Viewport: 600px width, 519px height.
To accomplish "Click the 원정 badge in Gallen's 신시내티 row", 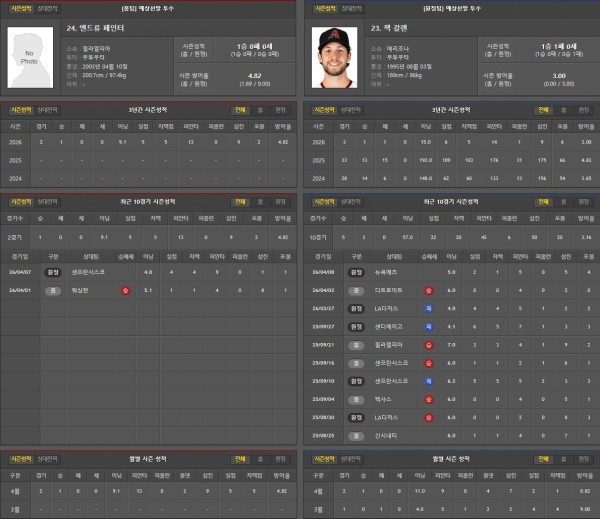I will pyautogui.click(x=354, y=435).
